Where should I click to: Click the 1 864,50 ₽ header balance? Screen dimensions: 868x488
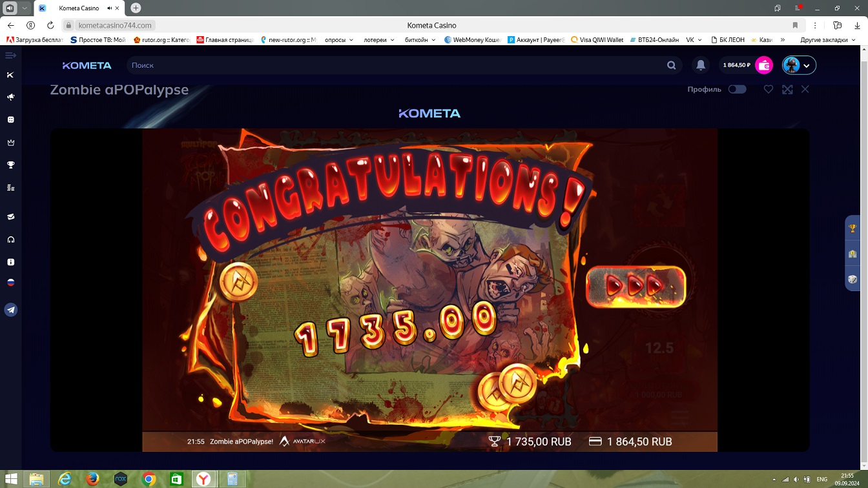click(737, 65)
